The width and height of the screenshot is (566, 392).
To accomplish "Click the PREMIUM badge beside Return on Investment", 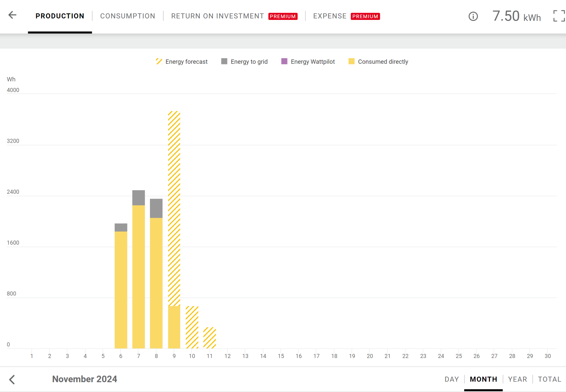I will coord(283,16).
